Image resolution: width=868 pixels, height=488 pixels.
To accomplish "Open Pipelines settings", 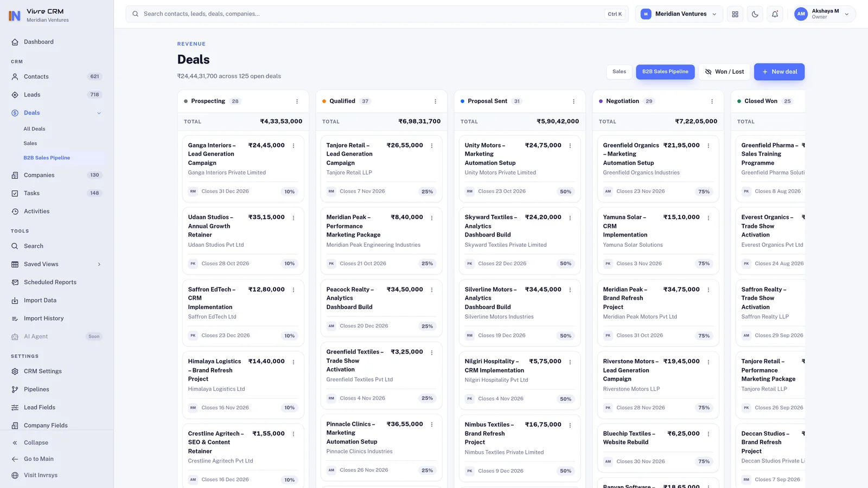I will (x=56, y=389).
